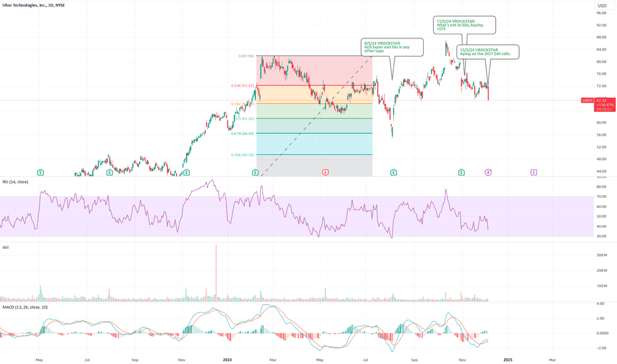Image resolution: width=617 pixels, height=364 pixels.
Task: Click the 04:18:01 bar countdown
Action: tap(604, 109)
